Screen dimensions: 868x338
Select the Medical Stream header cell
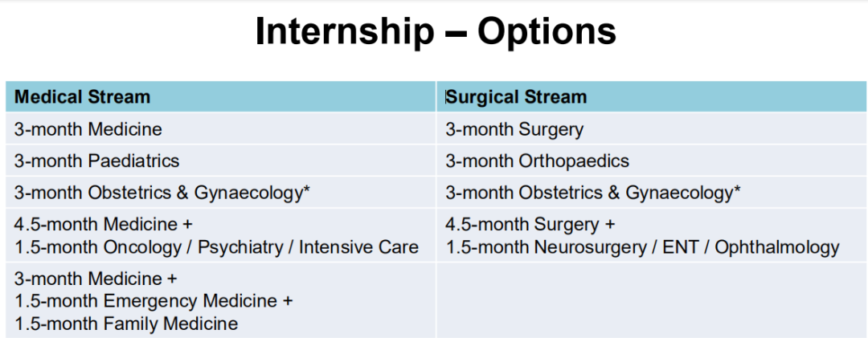point(221,97)
